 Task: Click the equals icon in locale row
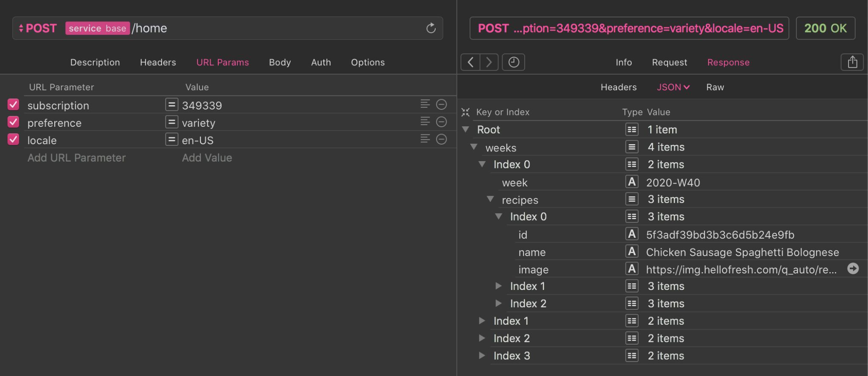coord(172,139)
